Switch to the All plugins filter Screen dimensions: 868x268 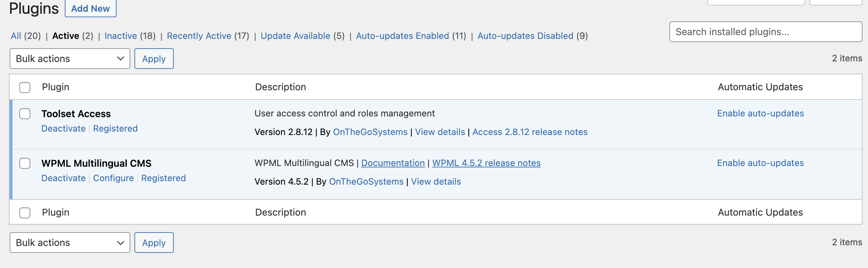16,36
